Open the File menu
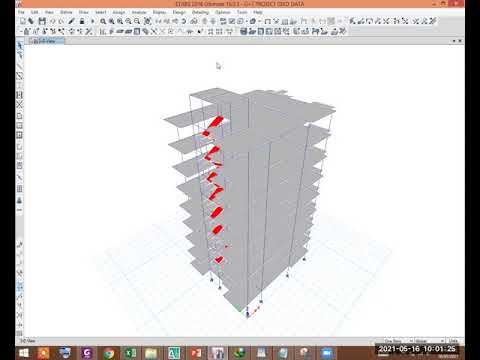The width and height of the screenshot is (480, 360). coord(21,12)
